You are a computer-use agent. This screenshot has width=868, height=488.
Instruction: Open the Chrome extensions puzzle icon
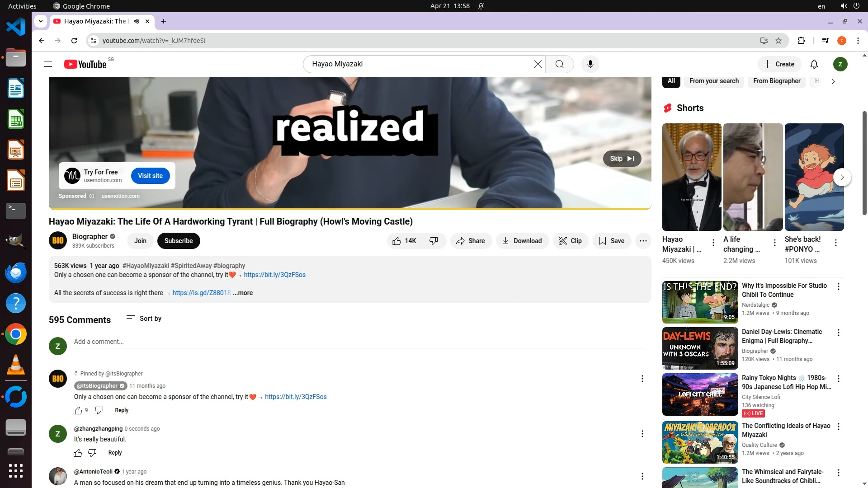click(x=801, y=41)
